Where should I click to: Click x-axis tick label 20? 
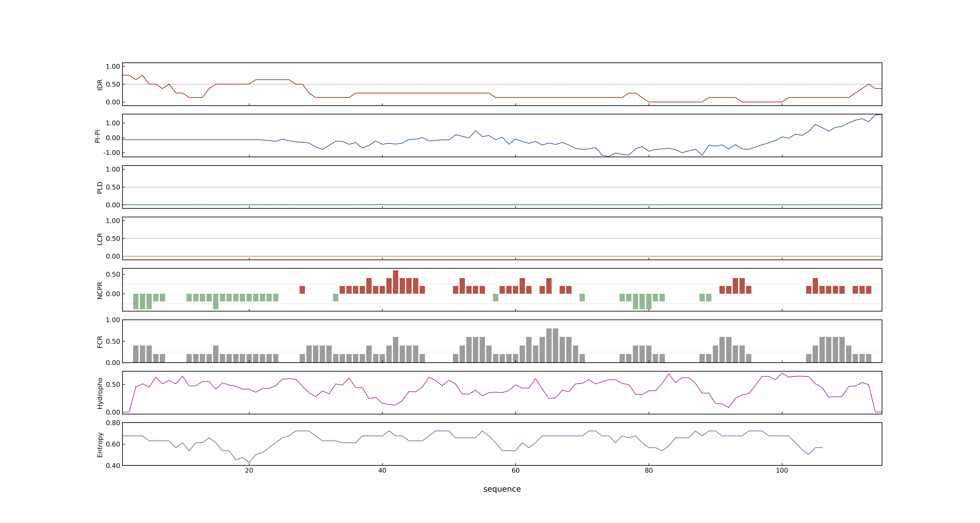pyautogui.click(x=249, y=470)
